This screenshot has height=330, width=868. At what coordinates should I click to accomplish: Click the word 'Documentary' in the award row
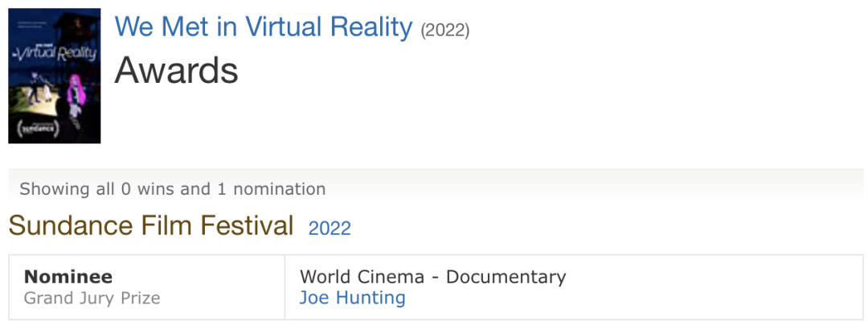[x=506, y=277]
